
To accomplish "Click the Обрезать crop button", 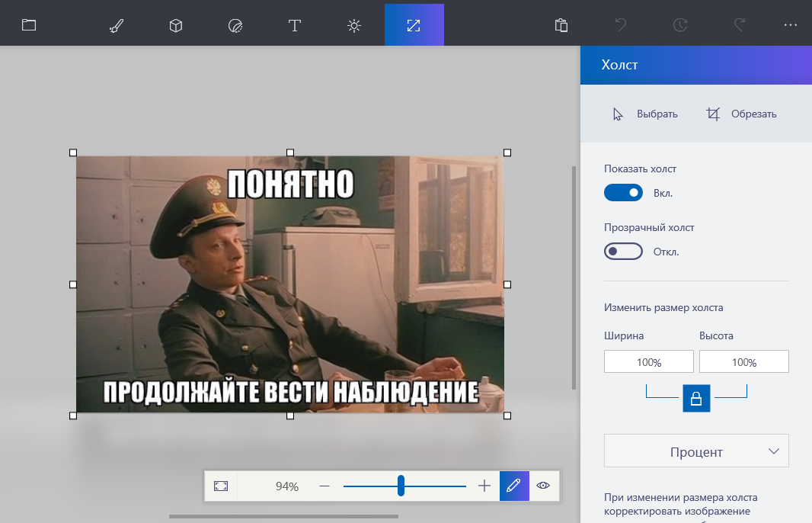I will (741, 114).
